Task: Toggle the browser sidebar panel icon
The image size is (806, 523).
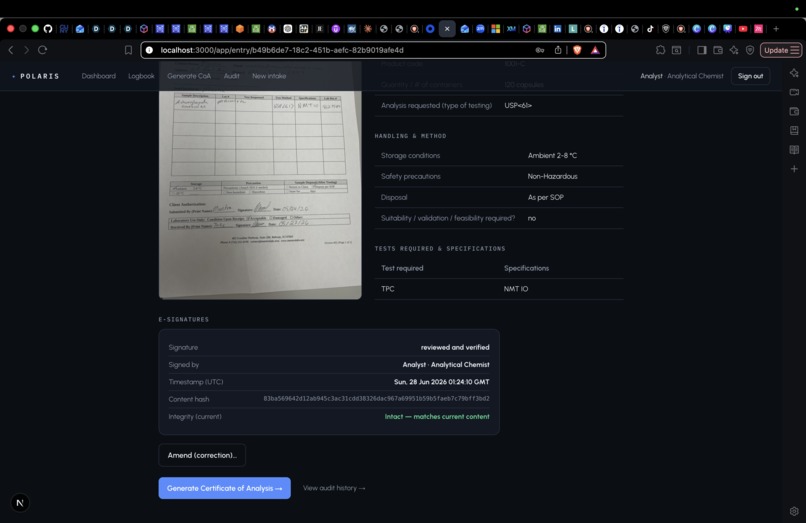Action: pos(702,50)
